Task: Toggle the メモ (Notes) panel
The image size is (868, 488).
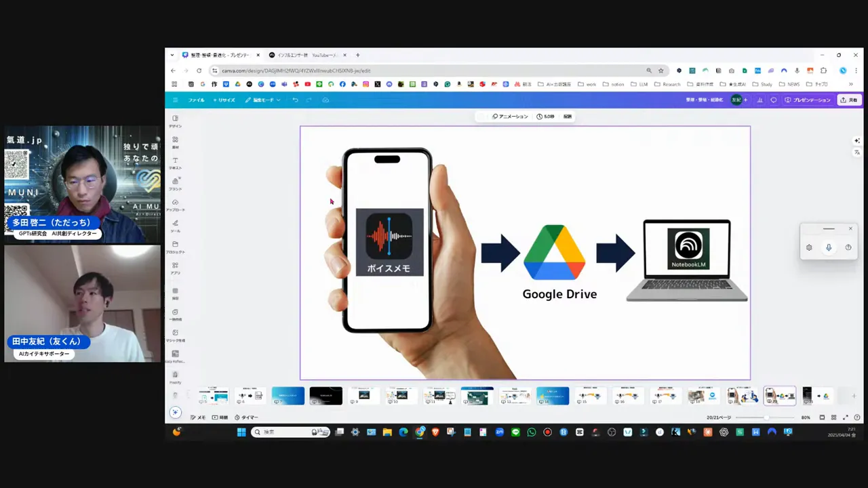Action: [x=199, y=417]
